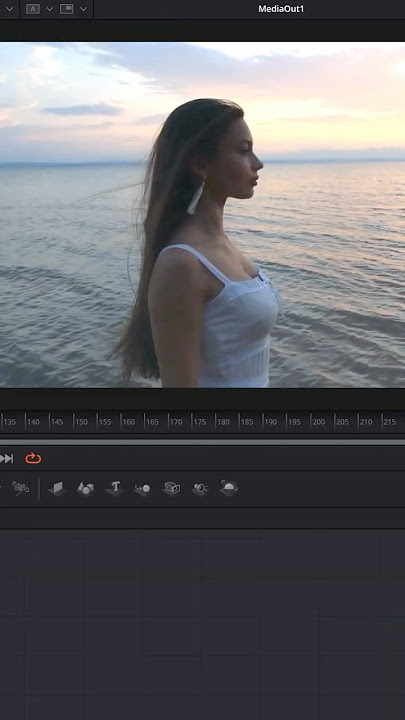Click the MediaOut1 viewer title

tap(281, 9)
